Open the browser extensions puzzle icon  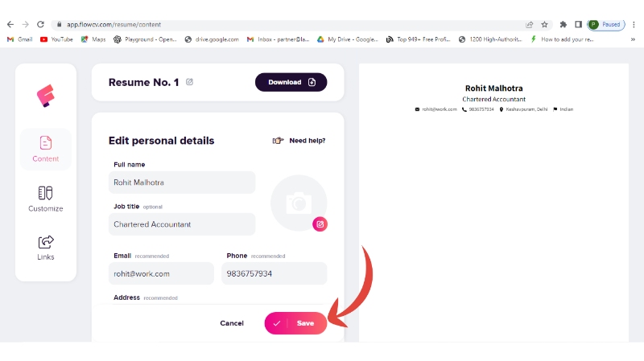coord(563,25)
